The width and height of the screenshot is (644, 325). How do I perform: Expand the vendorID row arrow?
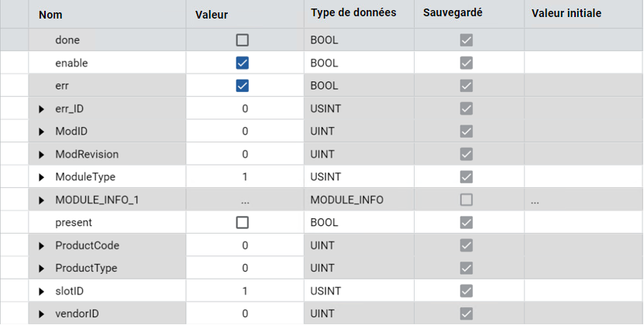click(x=41, y=314)
